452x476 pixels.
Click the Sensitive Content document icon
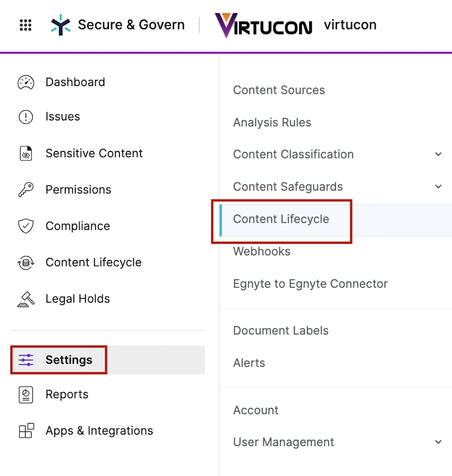pos(26,153)
